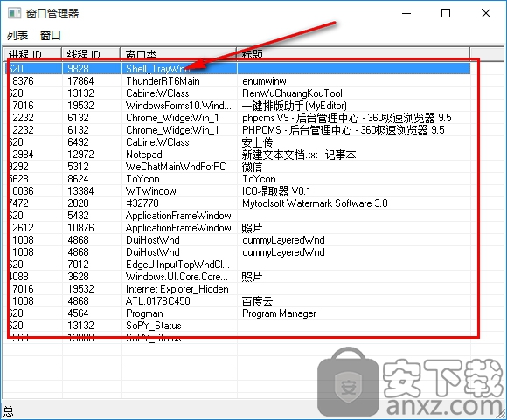Select the WindowsForms10.Wind... row
Image resolution: width=507 pixels, height=420 pixels.
click(x=238, y=106)
